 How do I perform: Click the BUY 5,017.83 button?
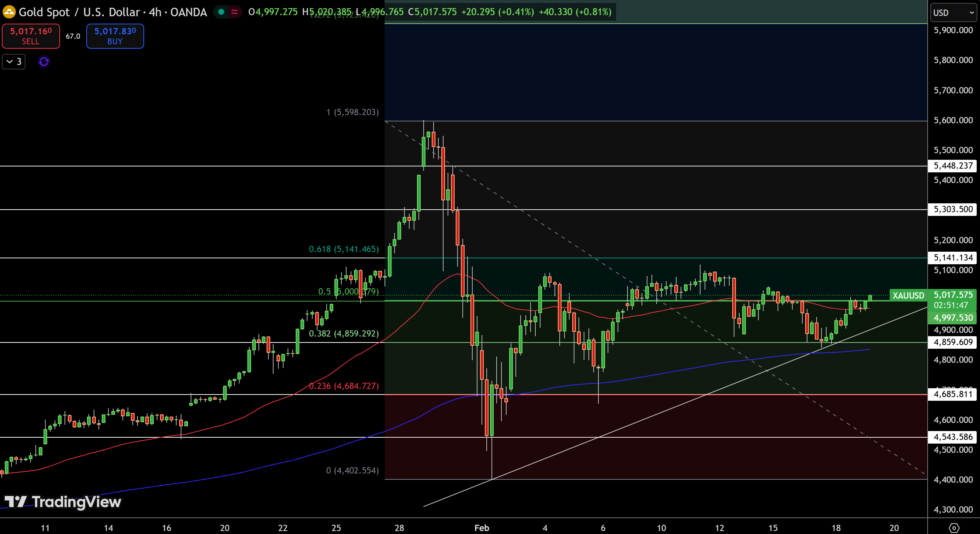pyautogui.click(x=115, y=36)
